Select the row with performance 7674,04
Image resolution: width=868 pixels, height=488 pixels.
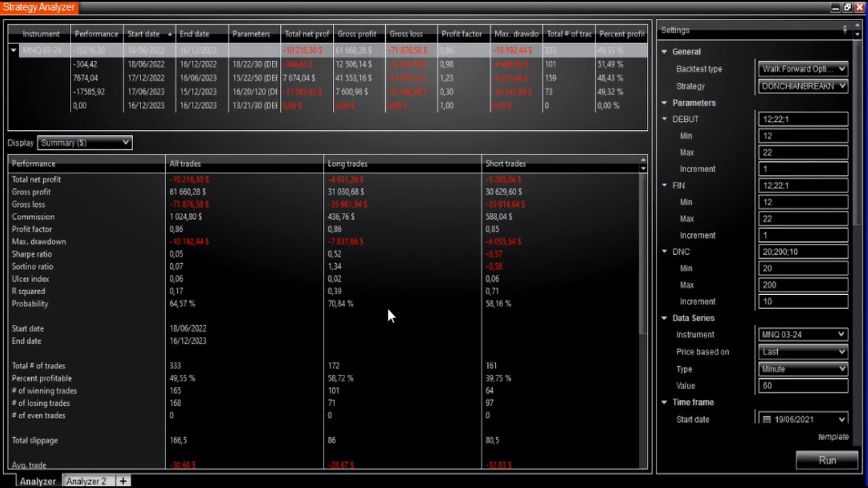[328, 78]
